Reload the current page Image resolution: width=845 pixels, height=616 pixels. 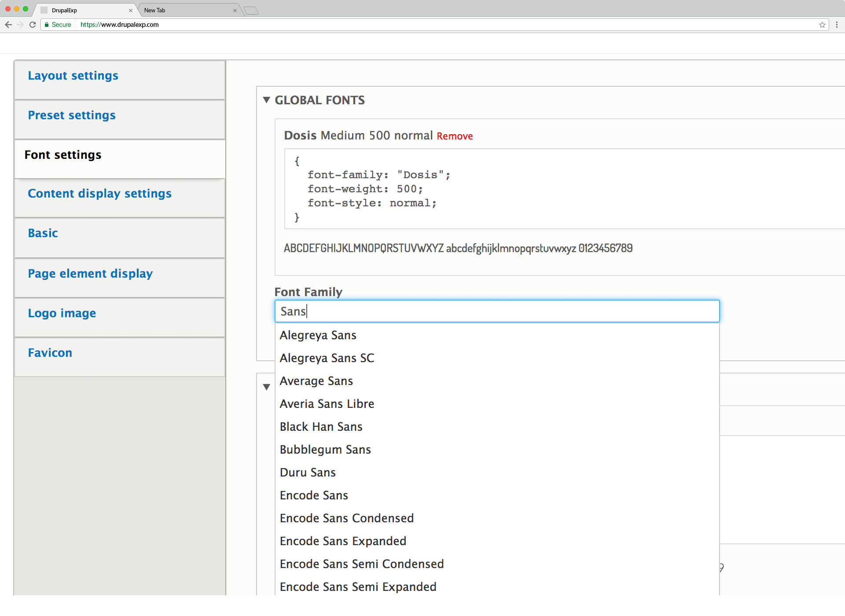33,25
